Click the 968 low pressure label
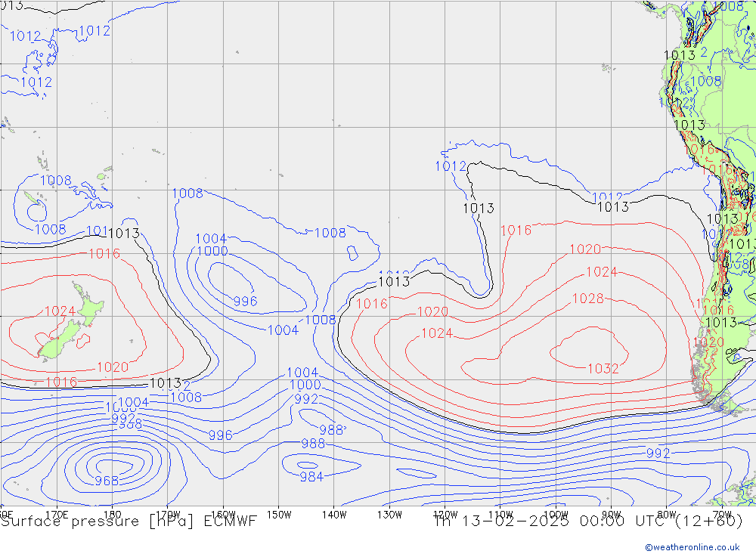The image size is (756, 554). click(x=107, y=481)
